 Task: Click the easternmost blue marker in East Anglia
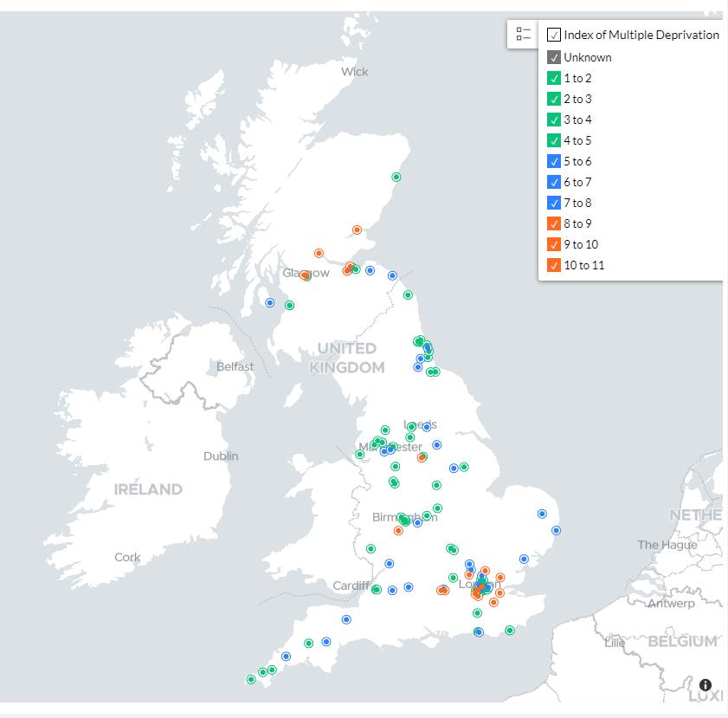pyautogui.click(x=556, y=530)
